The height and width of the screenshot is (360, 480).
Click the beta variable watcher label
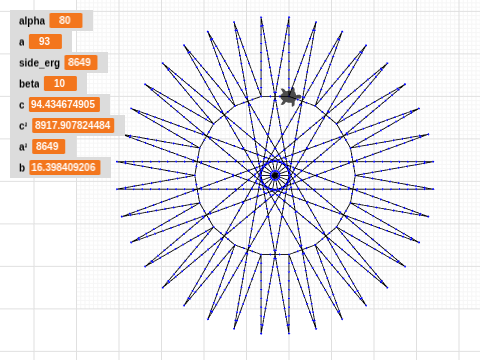(x=29, y=84)
